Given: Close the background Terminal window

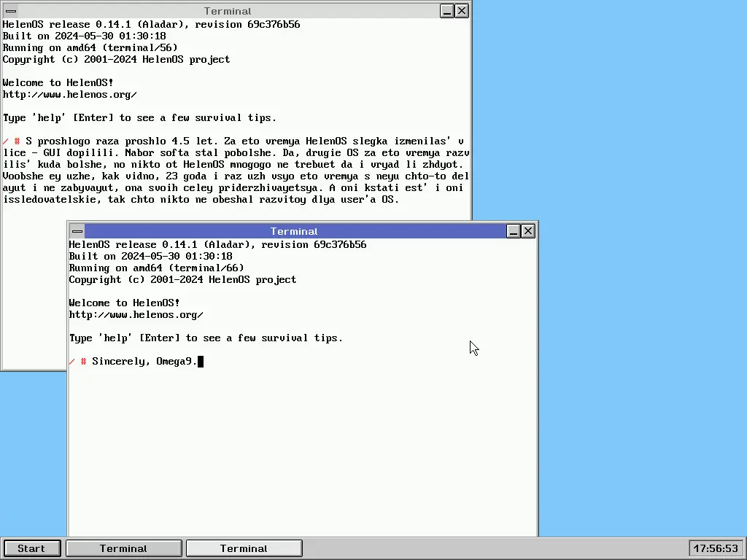Looking at the screenshot, I should 462,11.
